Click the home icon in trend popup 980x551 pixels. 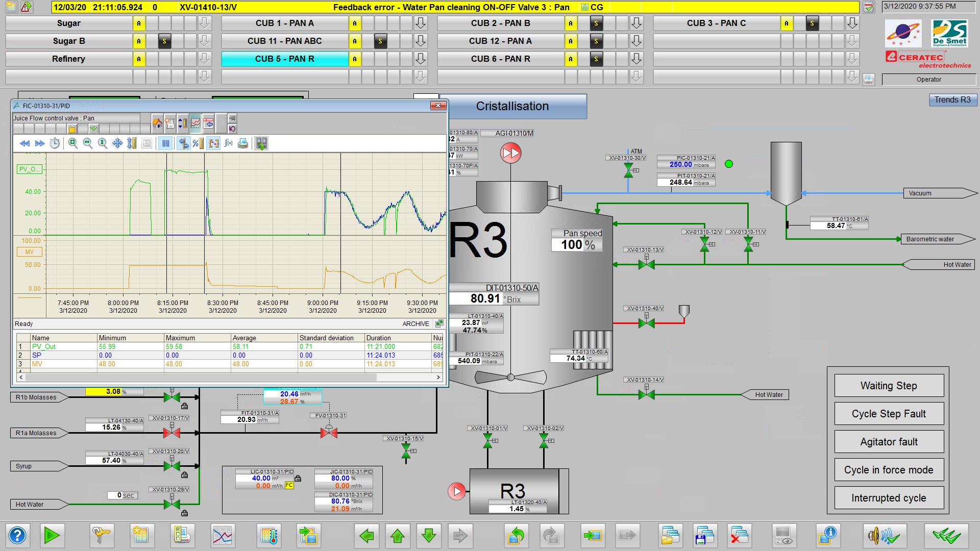(x=158, y=123)
